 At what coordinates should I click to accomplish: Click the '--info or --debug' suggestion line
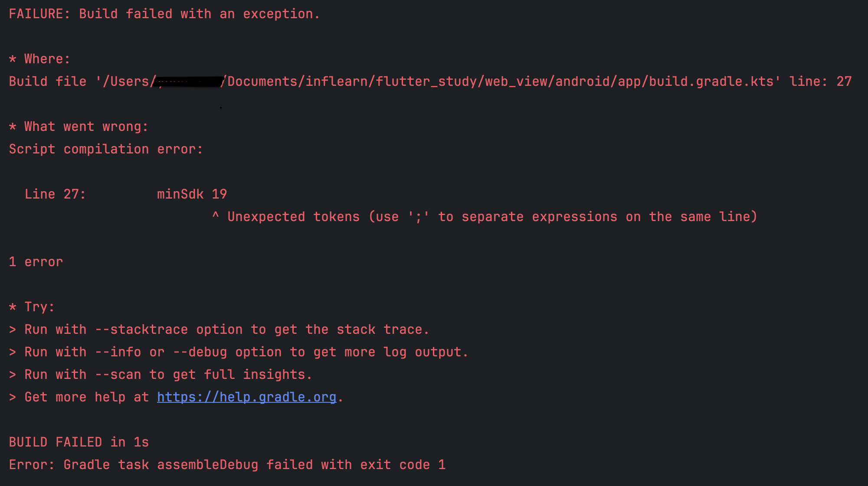(239, 352)
